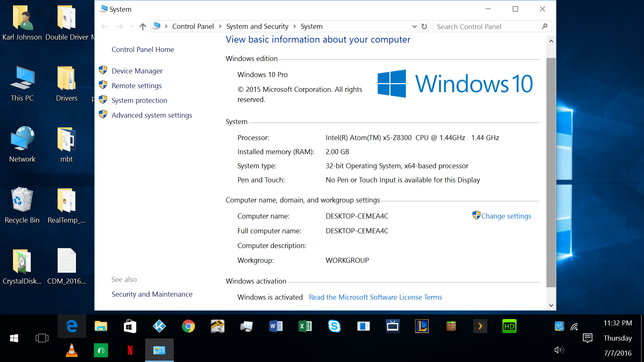This screenshot has width=644, height=362.
Task: Open File Explorer from the taskbar
Action: [x=101, y=326]
